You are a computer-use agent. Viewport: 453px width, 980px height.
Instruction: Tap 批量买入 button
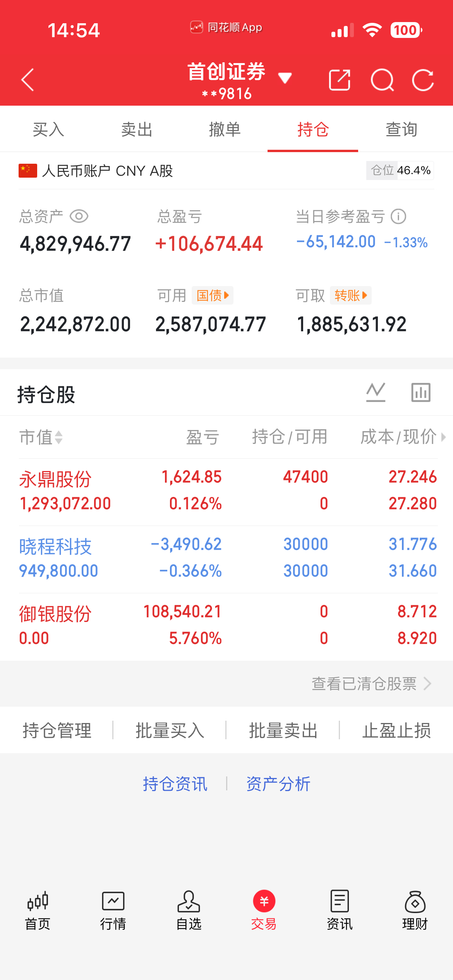point(170,731)
